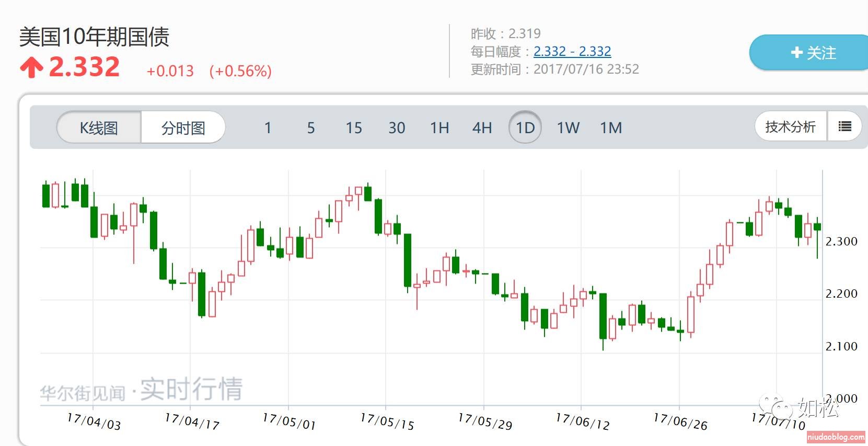Click the 2.100 price axis label

(x=841, y=346)
